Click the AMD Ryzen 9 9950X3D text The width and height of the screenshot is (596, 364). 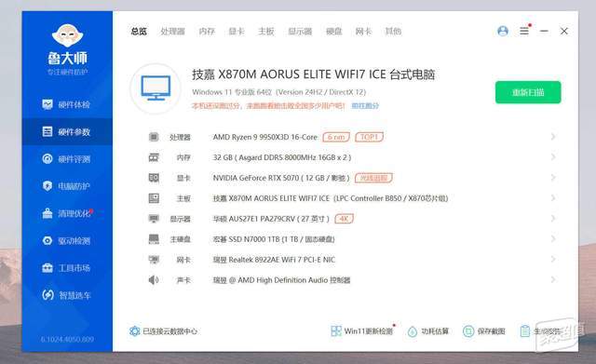coord(264,137)
